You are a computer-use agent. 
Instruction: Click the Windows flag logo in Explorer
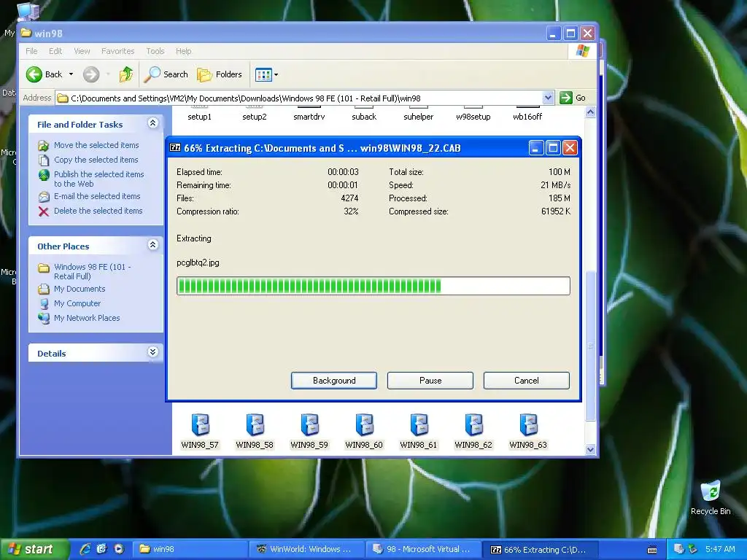click(582, 51)
